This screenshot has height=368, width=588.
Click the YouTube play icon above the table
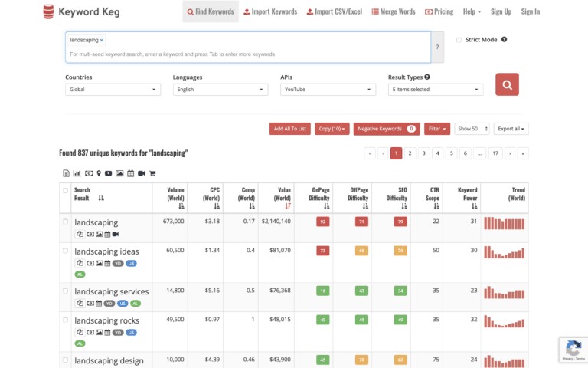tap(109, 173)
